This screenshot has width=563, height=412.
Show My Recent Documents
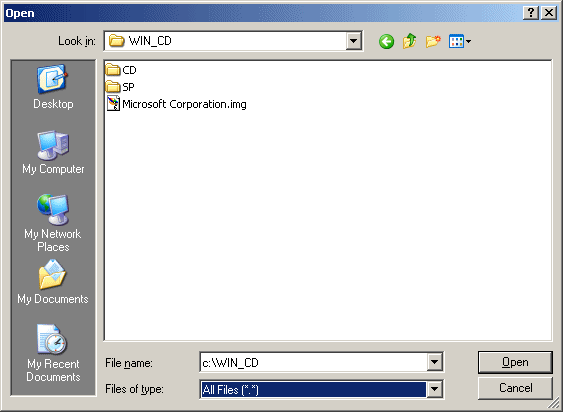click(53, 353)
